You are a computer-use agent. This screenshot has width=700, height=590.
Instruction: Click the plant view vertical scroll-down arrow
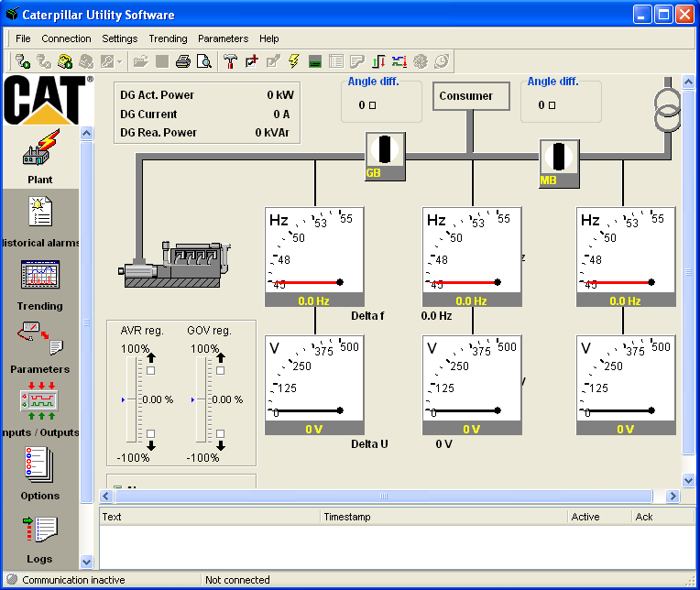pos(688,480)
